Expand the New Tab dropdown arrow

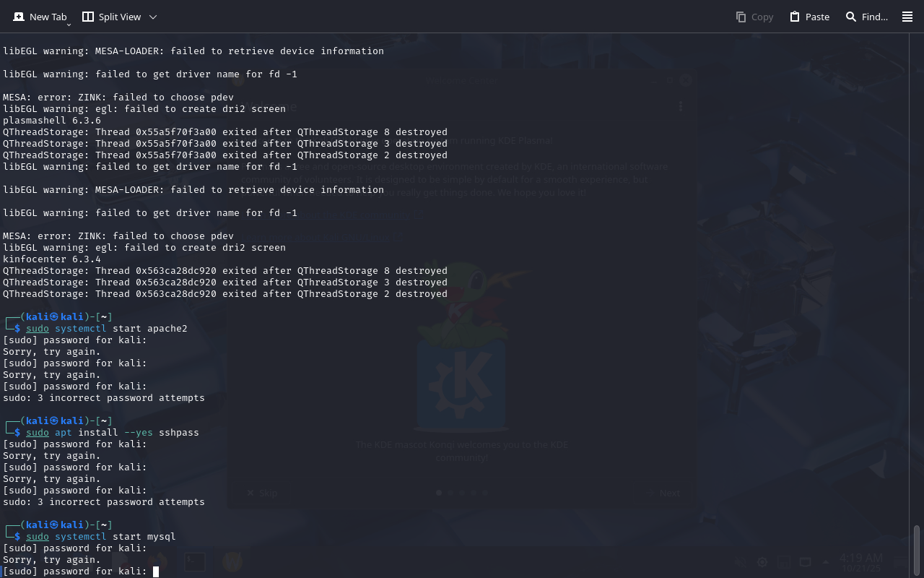coord(69,24)
